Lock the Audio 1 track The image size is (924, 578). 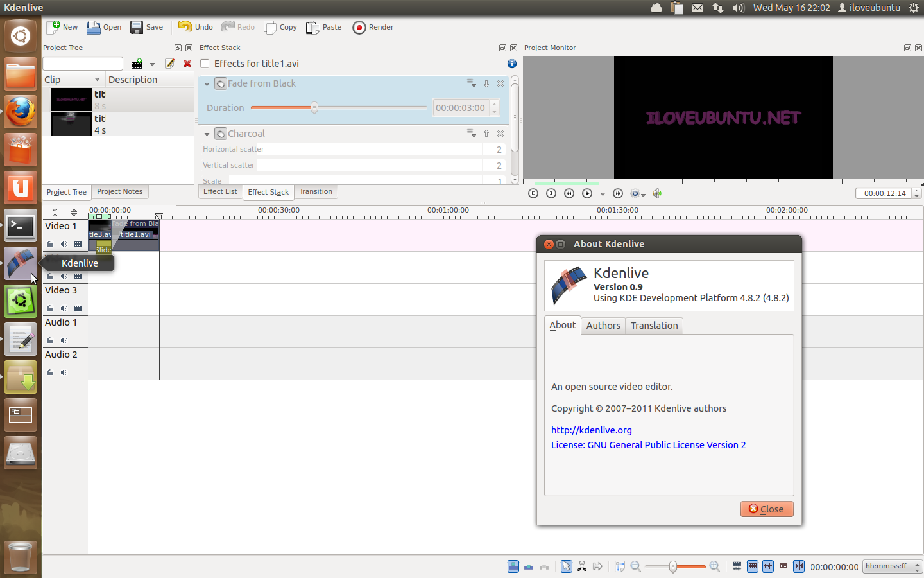click(x=50, y=340)
